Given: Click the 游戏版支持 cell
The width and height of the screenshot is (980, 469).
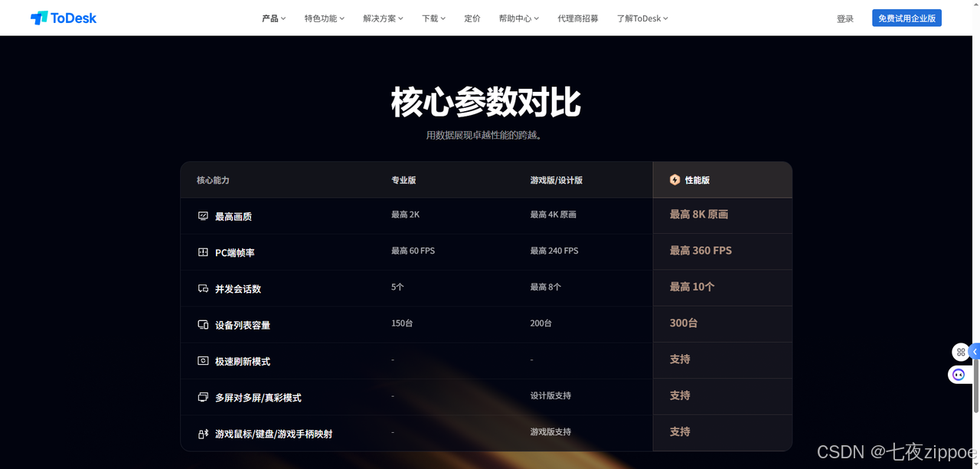Looking at the screenshot, I should click(550, 431).
